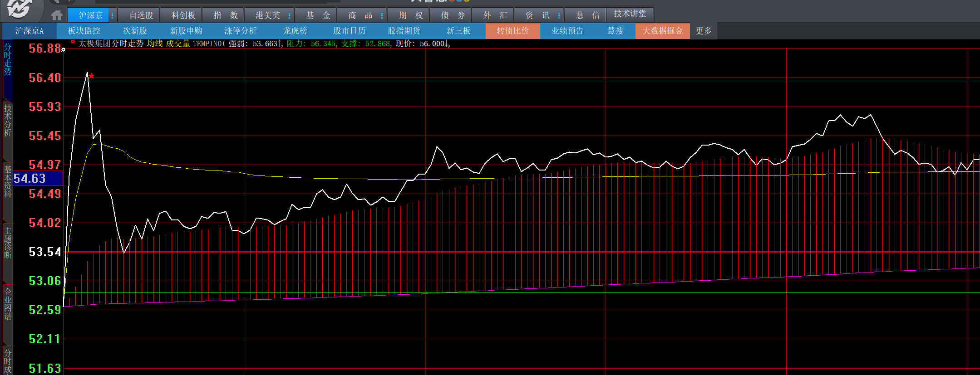Click the 次新股 submenu item

(135, 31)
